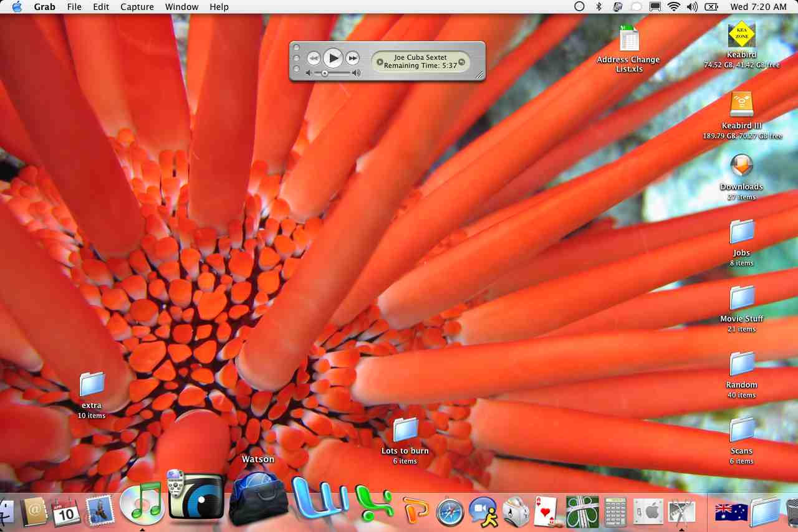
Task: Open the File menu
Action: [74, 7]
